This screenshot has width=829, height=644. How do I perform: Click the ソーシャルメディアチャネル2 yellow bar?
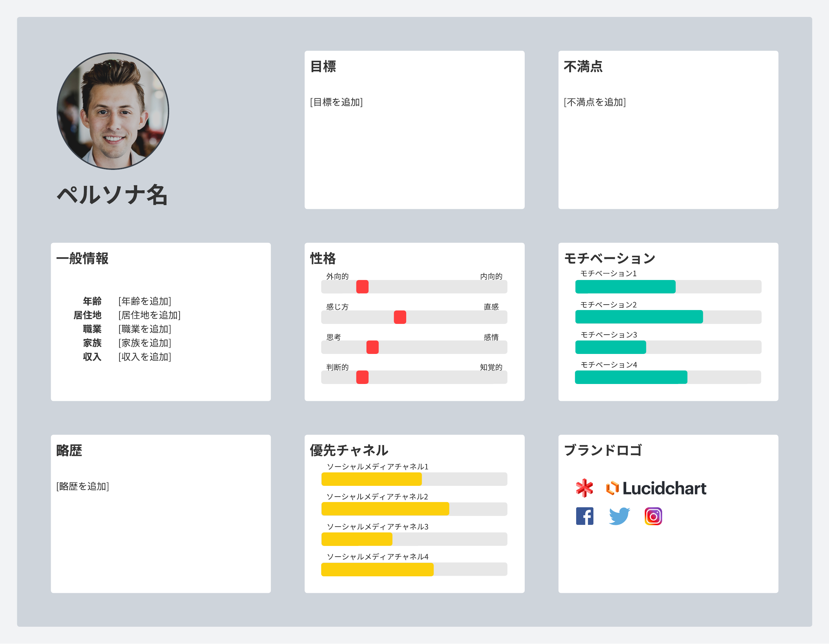point(385,509)
